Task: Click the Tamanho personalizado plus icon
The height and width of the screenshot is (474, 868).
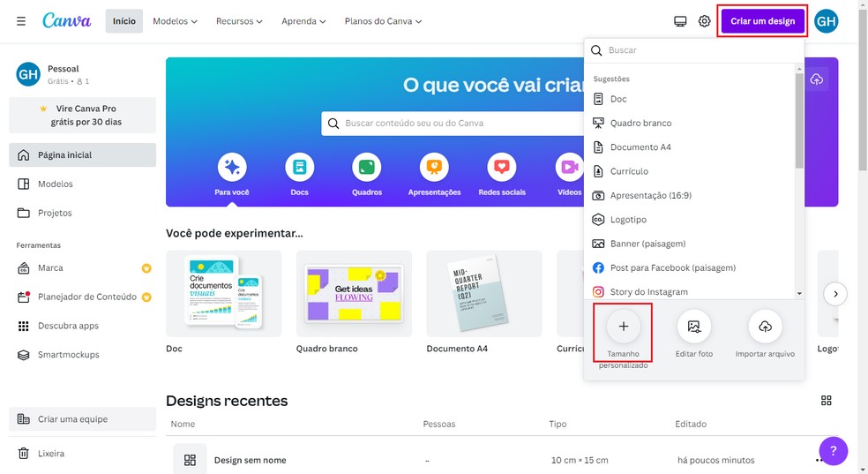Action: coord(624,327)
